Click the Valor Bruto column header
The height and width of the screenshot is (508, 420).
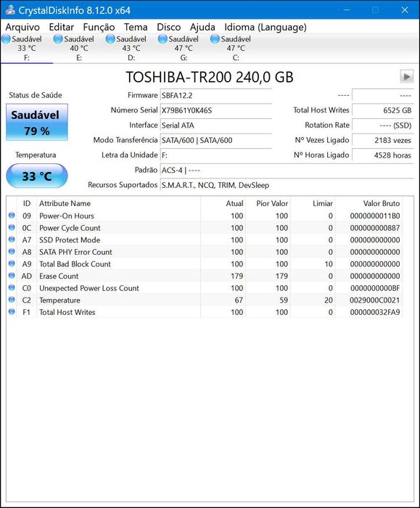tap(368, 203)
